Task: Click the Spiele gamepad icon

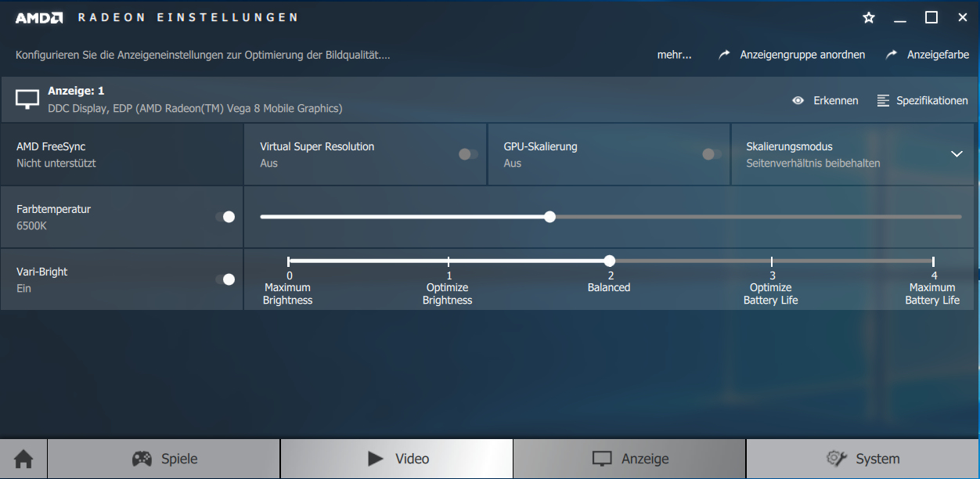Action: pos(142,459)
